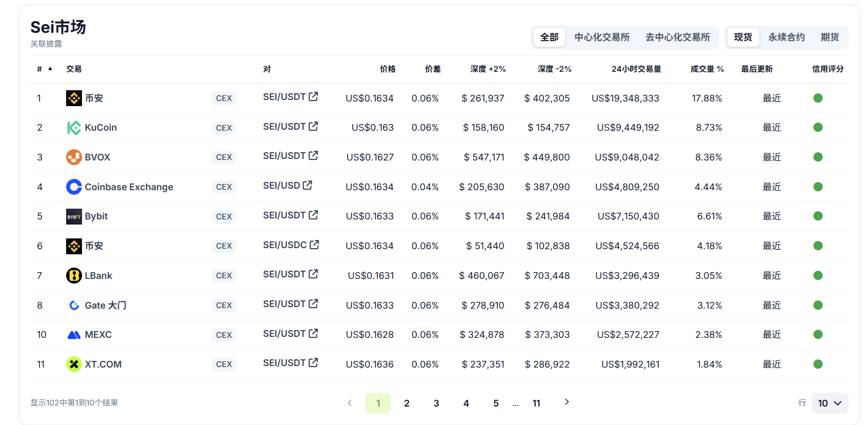Switch to the 永续合约 tab
The width and height of the screenshot is (868, 425).
(786, 37)
